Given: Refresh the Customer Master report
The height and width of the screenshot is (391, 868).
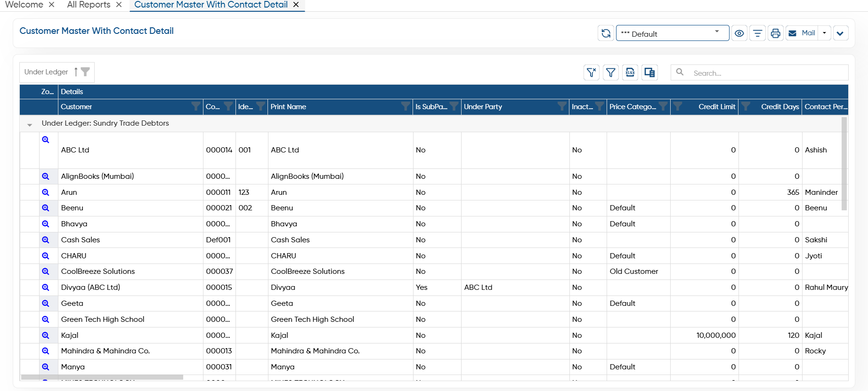Looking at the screenshot, I should coord(606,33).
